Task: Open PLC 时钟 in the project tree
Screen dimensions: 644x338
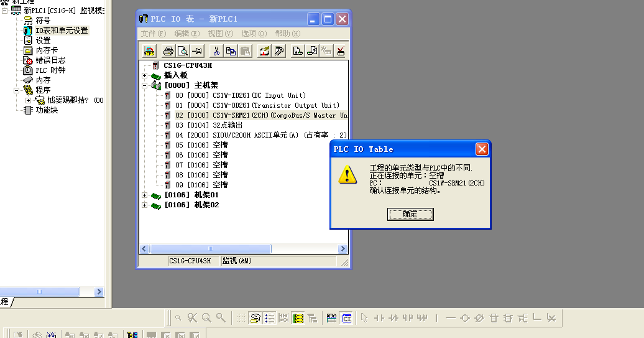Action: [50, 70]
